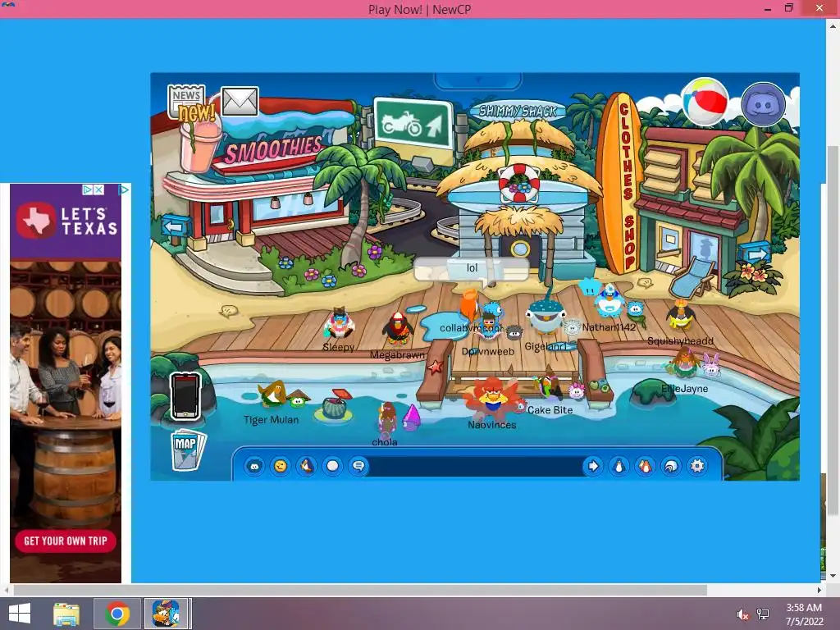Open the spy phone
The width and height of the screenshot is (840, 630).
[x=185, y=396]
